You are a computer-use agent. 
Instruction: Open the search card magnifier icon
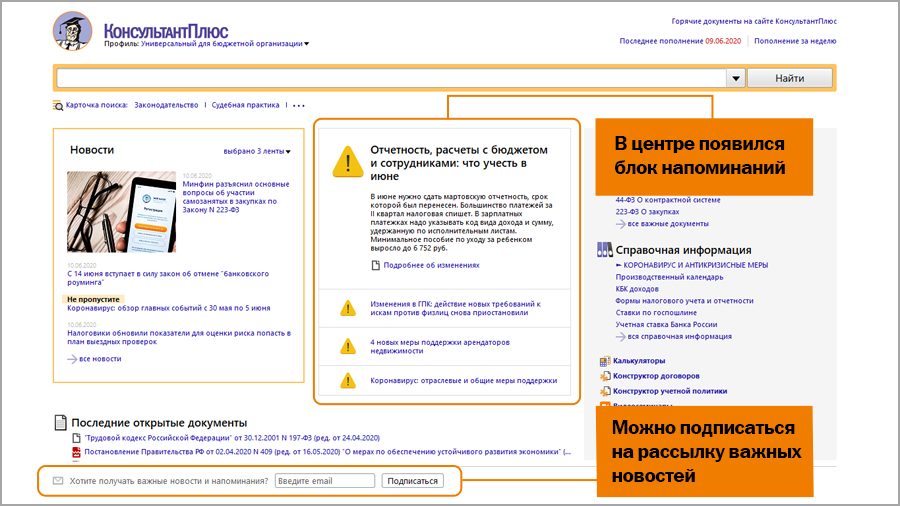tap(57, 105)
